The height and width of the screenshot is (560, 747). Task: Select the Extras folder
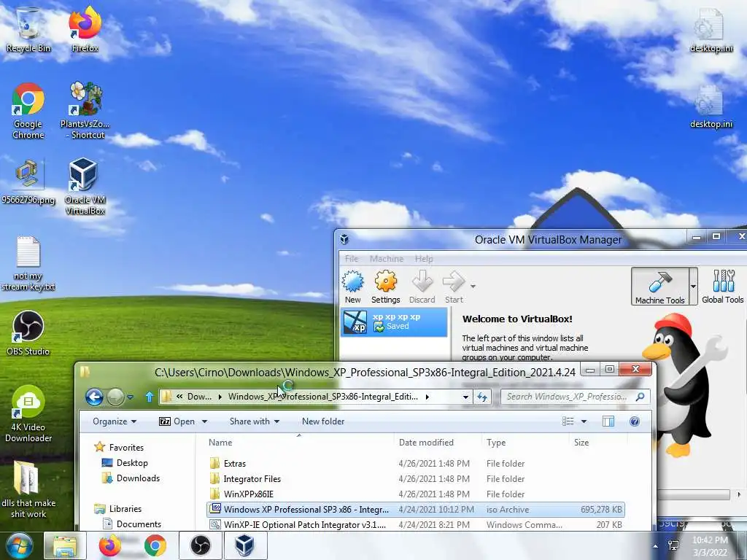tap(415, 463)
